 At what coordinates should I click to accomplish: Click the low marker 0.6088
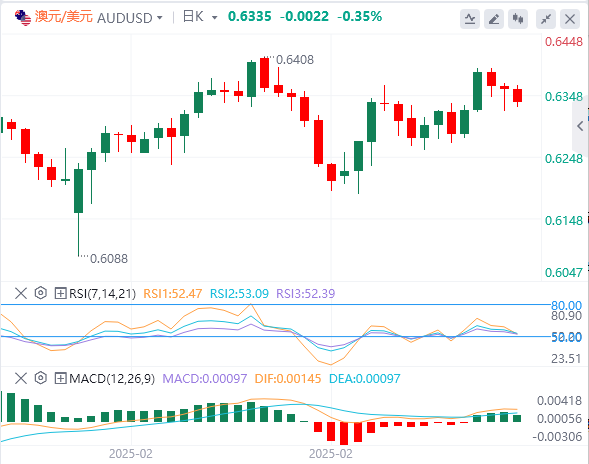click(x=109, y=259)
